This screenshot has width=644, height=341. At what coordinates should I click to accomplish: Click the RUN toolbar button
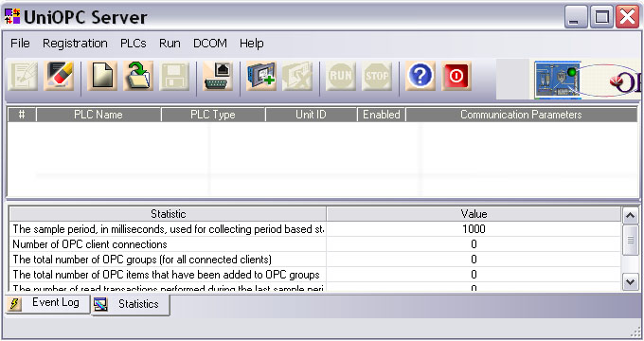pos(341,76)
